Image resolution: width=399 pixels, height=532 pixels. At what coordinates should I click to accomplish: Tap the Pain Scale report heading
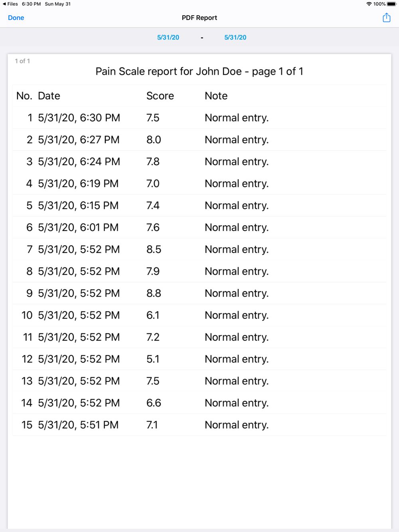199,71
